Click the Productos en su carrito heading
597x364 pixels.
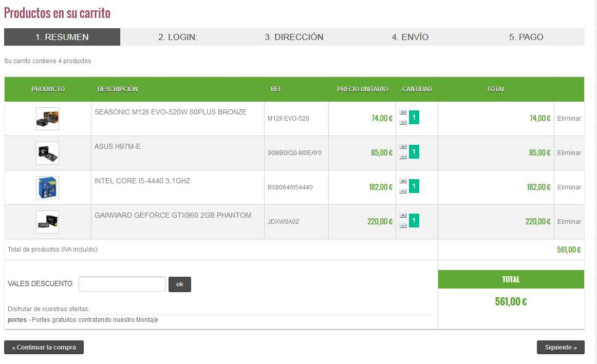(x=57, y=13)
